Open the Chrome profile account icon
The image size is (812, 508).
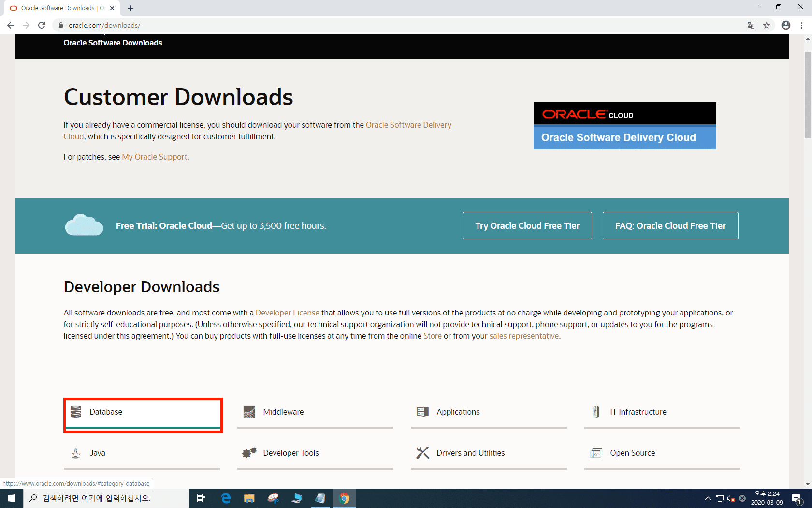786,25
